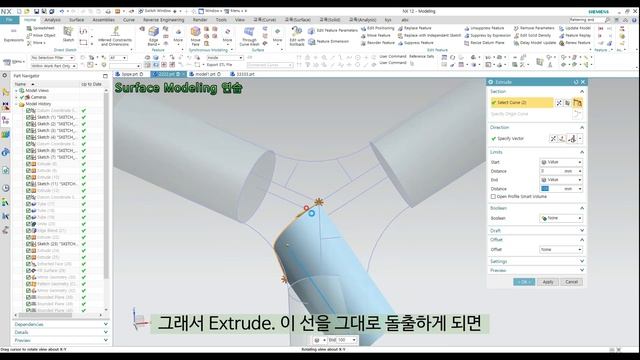640x360 pixels.
Task: Click Feature Replay icon
Action: [562, 36]
